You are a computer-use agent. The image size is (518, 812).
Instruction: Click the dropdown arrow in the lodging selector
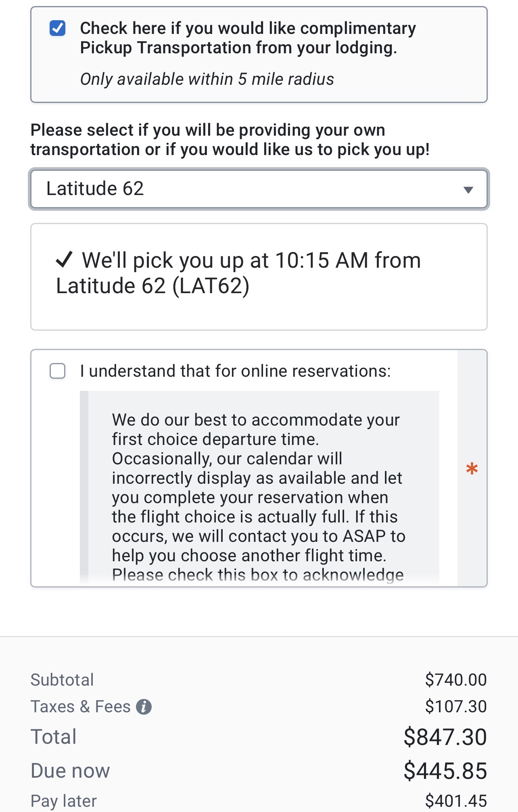pos(468,190)
